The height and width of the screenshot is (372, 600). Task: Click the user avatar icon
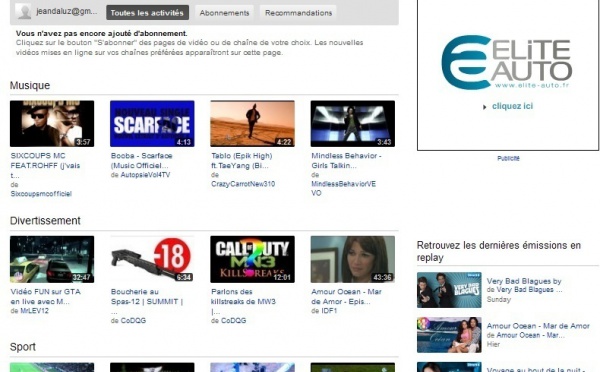click(x=23, y=11)
